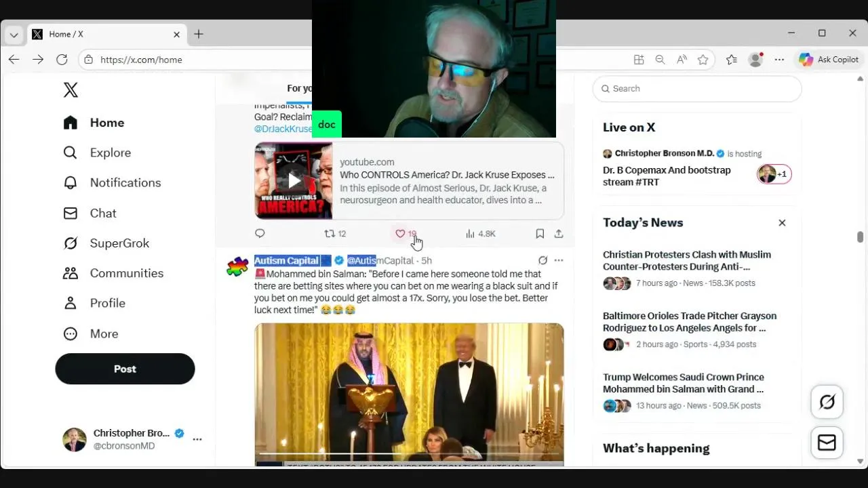Open Who CONTROLS America youtube.com link title
The width and height of the screenshot is (868, 488).
[447, 175]
